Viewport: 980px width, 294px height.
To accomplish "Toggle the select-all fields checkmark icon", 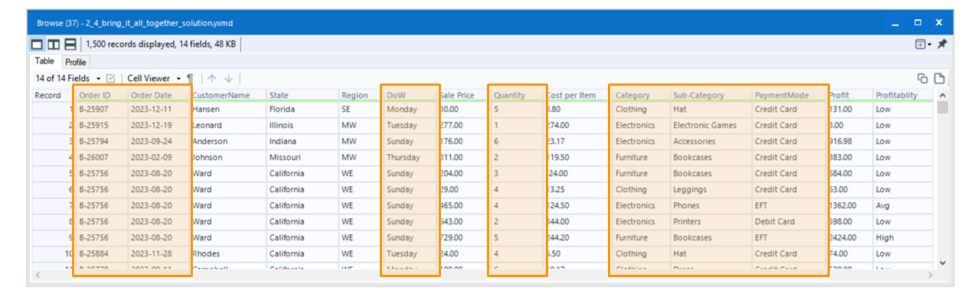I will 110,78.
